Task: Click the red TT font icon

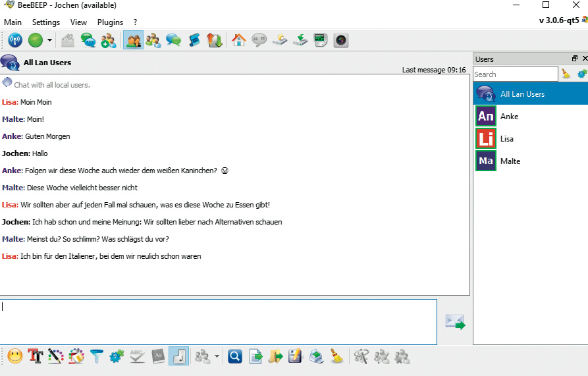Action: [x=36, y=356]
